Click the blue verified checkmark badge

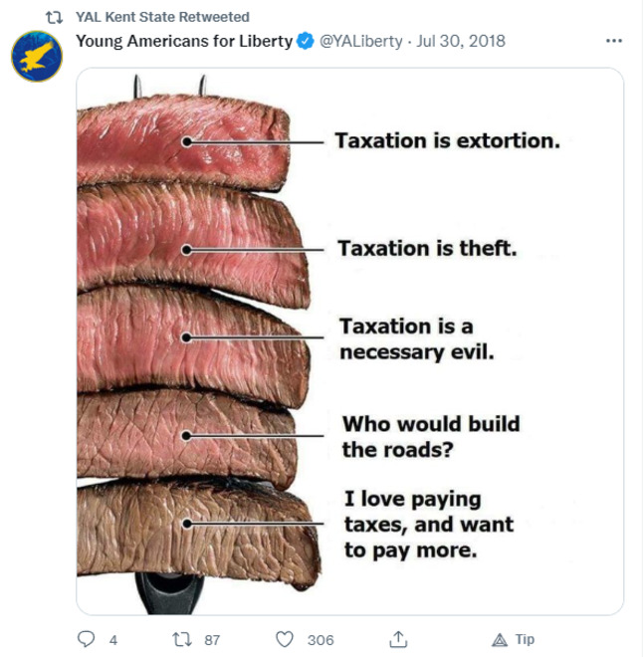(x=305, y=41)
